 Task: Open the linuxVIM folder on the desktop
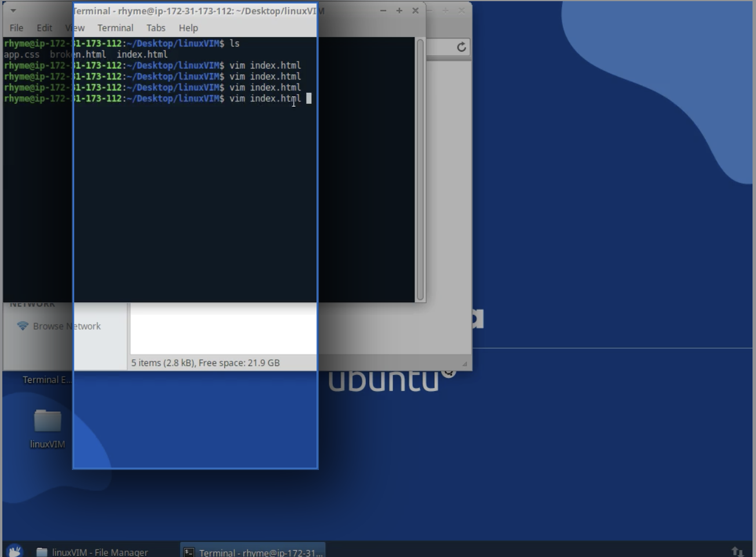click(x=46, y=421)
